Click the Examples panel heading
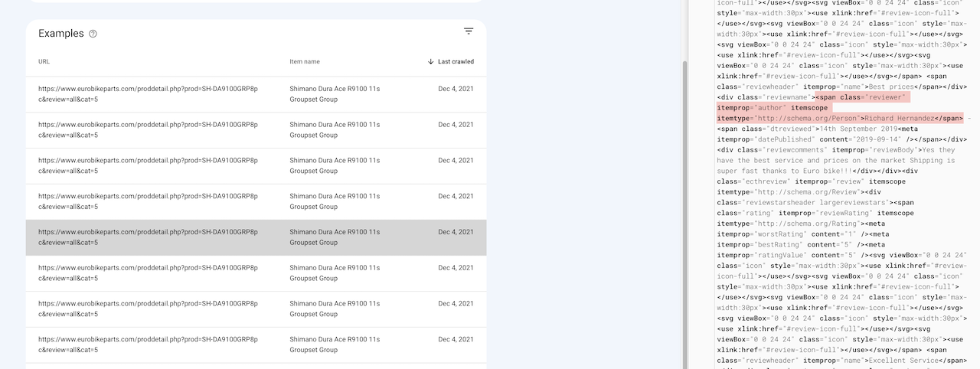Screen dimensions: 980x369 click(x=61, y=34)
